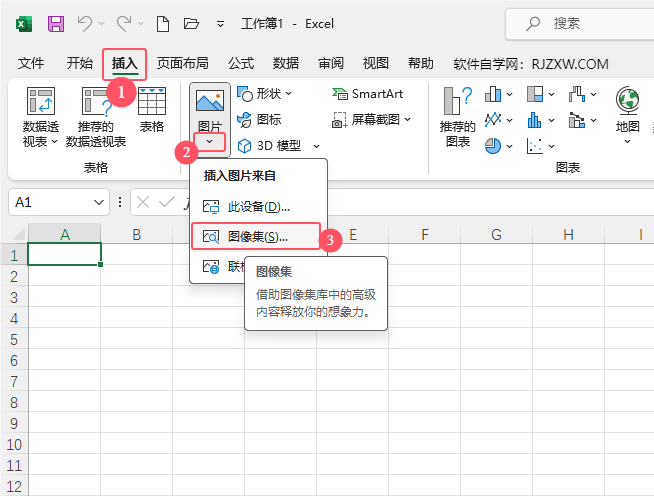Screen dimensions: 654x496
Task: Select column B header
Action: point(137,234)
